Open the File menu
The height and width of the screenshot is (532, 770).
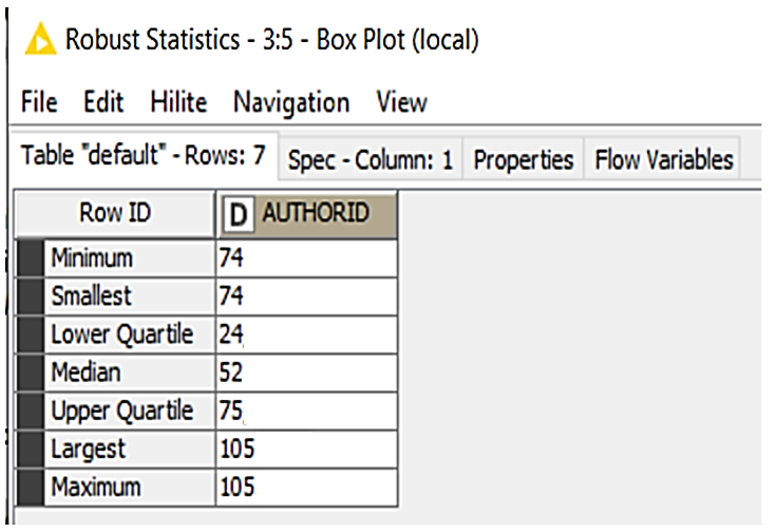tap(39, 102)
